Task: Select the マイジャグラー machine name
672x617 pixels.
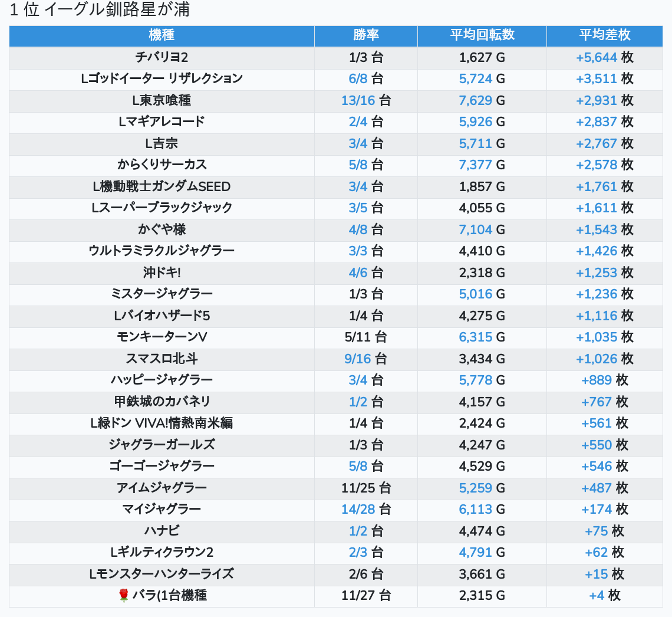Action: point(162,510)
